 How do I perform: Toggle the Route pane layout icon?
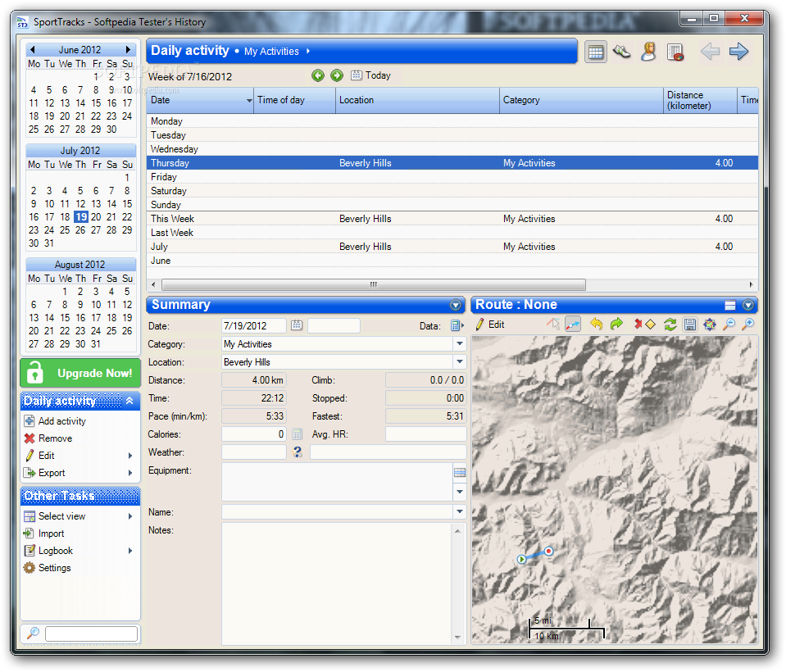pyautogui.click(x=730, y=305)
